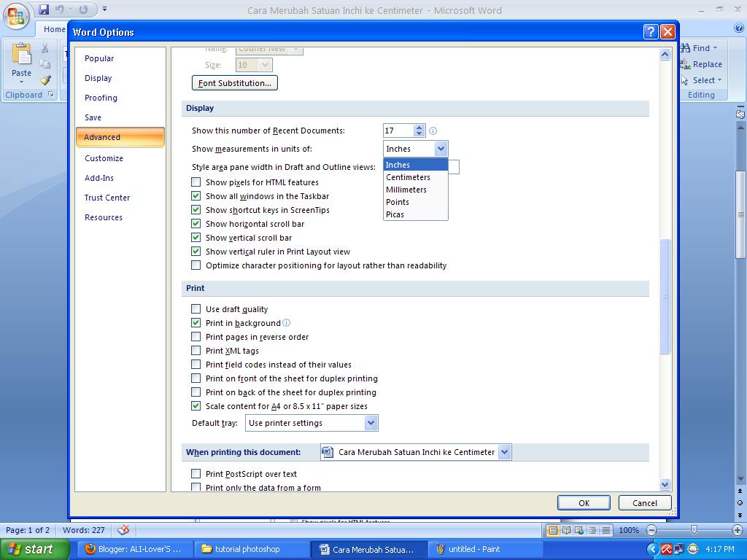
Task: Switch to Web Layout view icon
Action: [x=579, y=530]
